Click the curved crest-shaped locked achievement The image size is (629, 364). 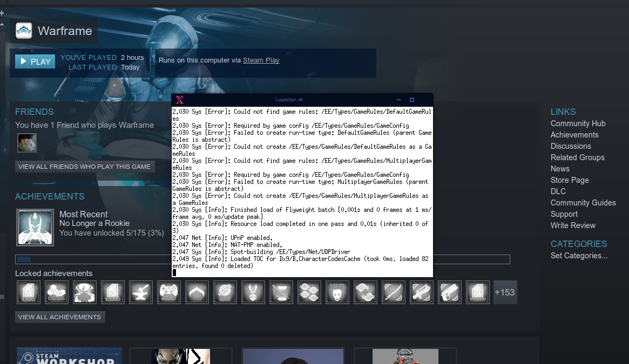click(x=197, y=292)
